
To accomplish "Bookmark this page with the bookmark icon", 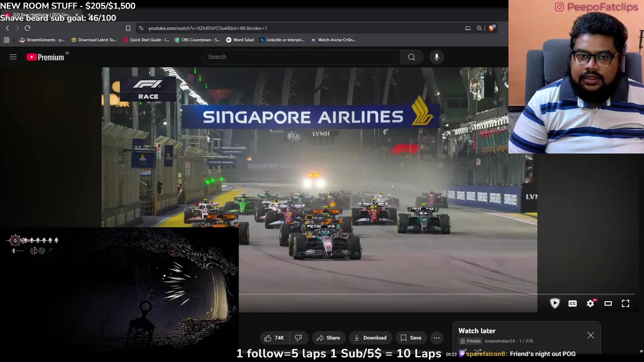I will [128, 28].
